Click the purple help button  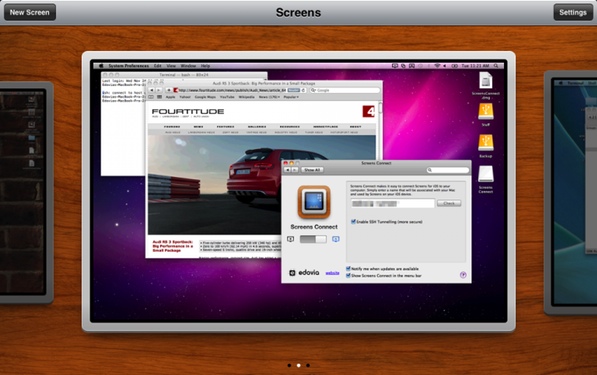pyautogui.click(x=463, y=275)
